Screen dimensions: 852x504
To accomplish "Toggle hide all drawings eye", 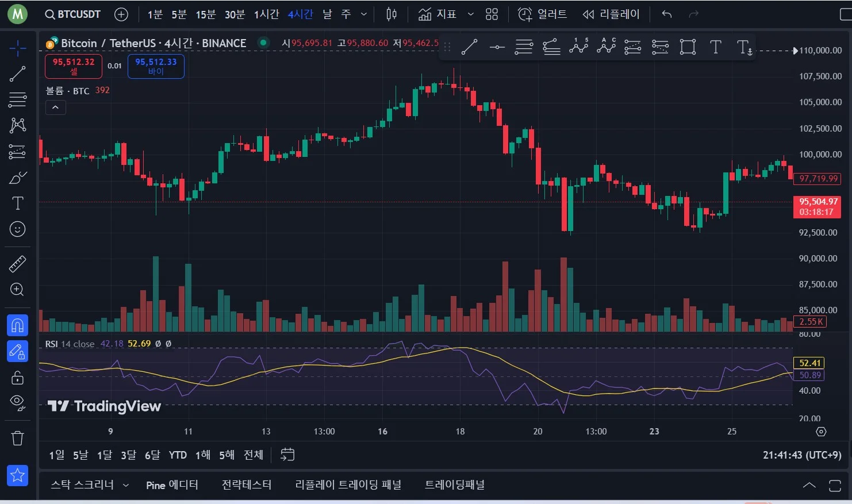I will 18,403.
